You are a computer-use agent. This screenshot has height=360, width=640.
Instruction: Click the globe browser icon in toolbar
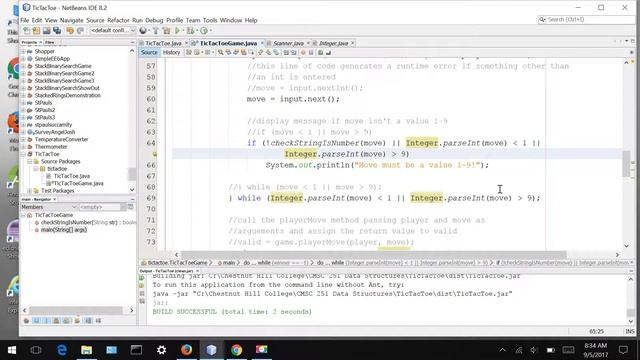pyautogui.click(x=143, y=31)
